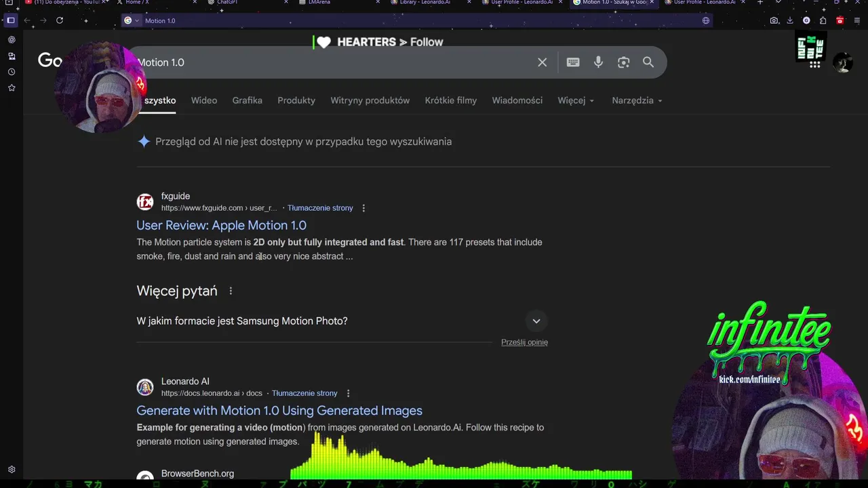Click the fxguide.com URL breadcrumb
This screenshot has width=868, height=488.
[219, 208]
